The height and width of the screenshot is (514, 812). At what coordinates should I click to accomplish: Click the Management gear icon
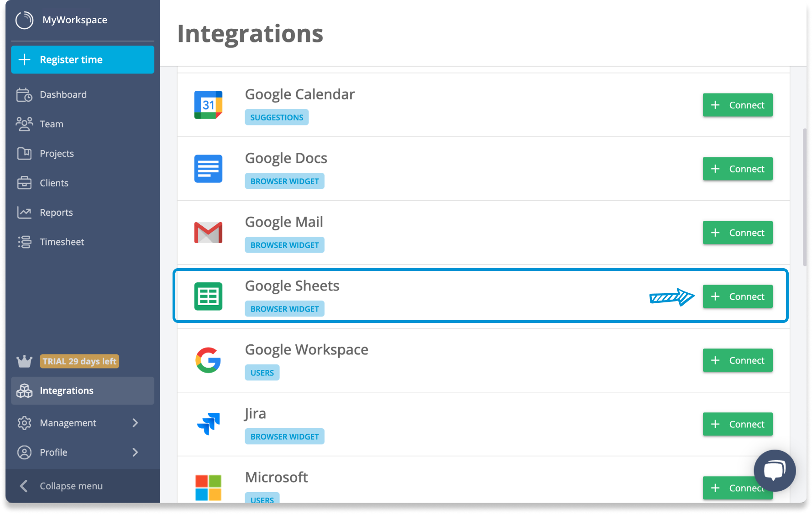coord(24,423)
